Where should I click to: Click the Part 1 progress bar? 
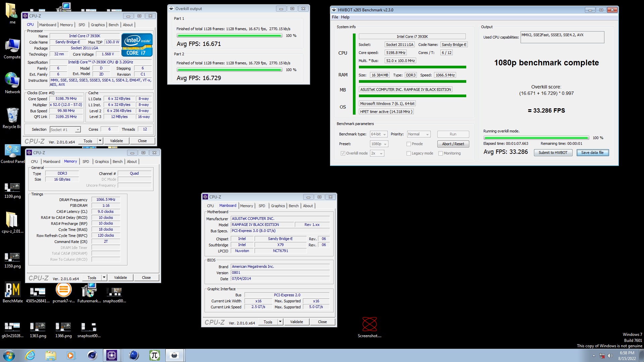tap(229, 36)
